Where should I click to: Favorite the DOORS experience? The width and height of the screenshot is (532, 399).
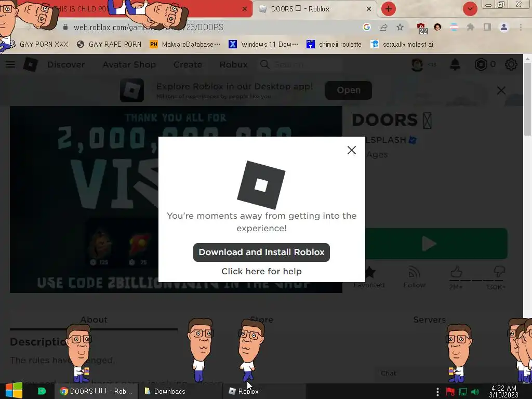[369, 277]
